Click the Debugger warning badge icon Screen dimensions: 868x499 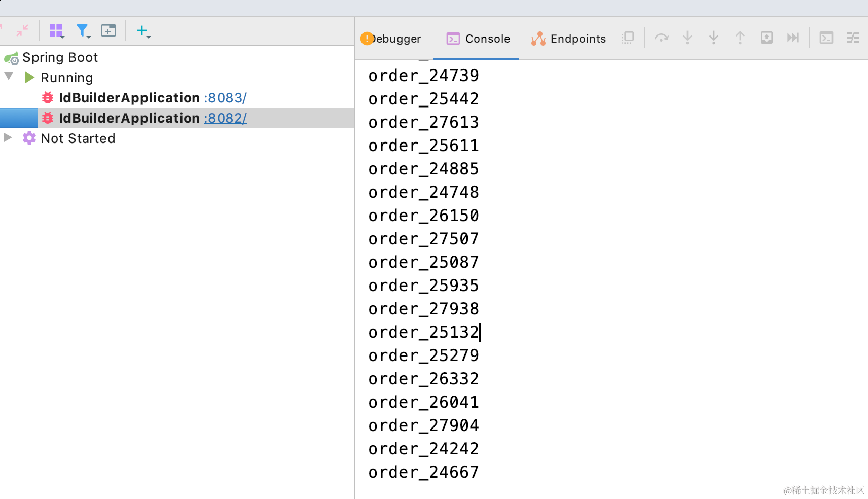pos(367,39)
